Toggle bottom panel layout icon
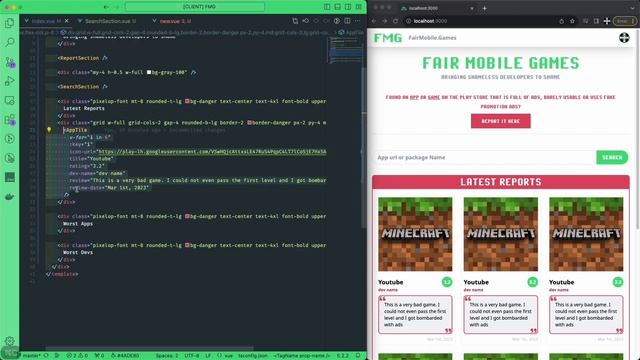Viewport: 640px width, 360px height. pyautogui.click(x=338, y=7)
